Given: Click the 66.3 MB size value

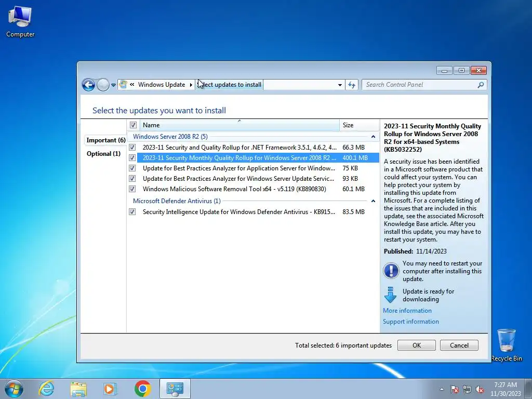Looking at the screenshot, I should (353, 147).
